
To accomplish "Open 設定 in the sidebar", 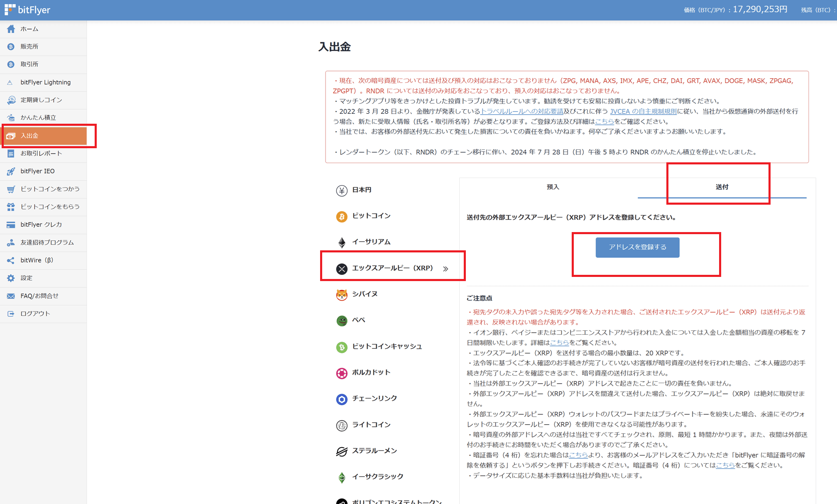I will click(x=43, y=278).
